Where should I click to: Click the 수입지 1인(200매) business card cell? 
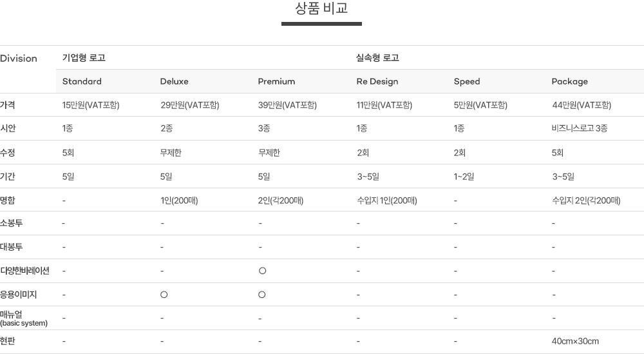point(387,201)
